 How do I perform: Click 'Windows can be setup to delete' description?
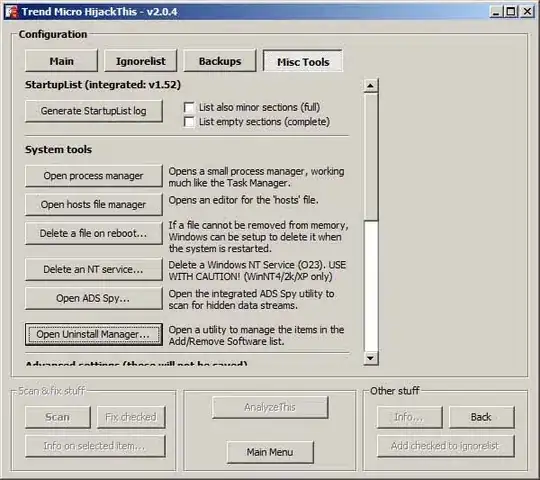(258, 237)
